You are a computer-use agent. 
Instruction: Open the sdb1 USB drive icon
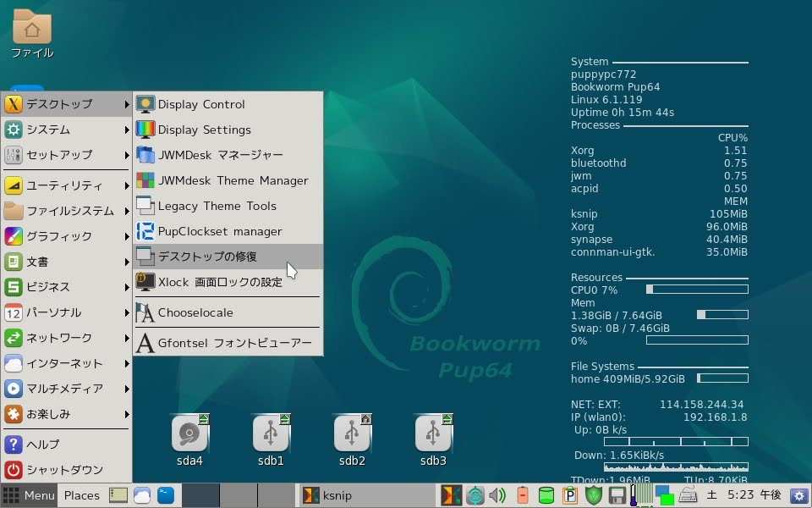pos(271,439)
